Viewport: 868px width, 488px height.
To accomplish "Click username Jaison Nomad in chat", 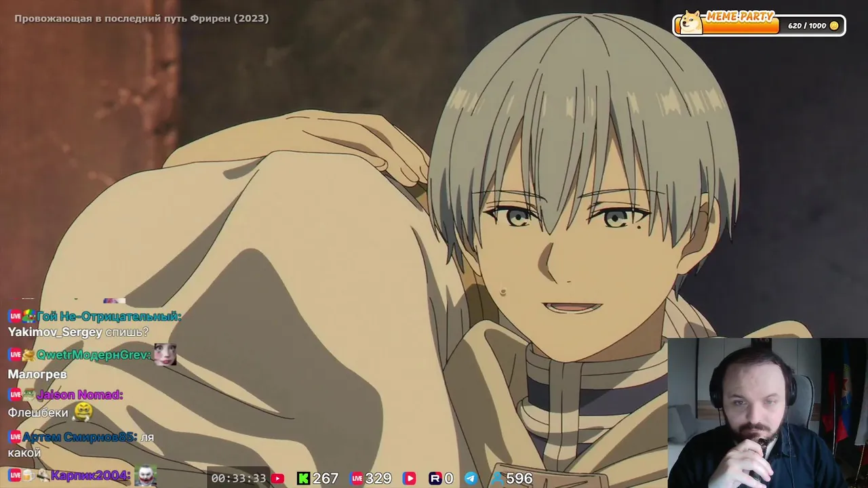I will (x=80, y=394).
